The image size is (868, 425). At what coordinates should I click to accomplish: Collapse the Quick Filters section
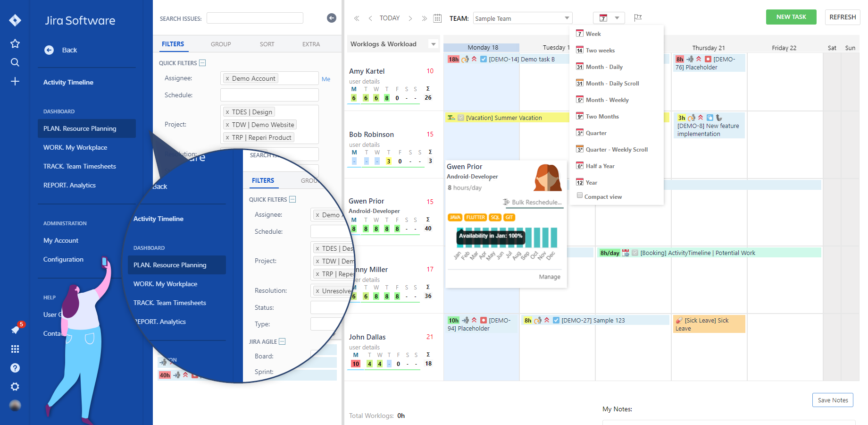click(202, 63)
